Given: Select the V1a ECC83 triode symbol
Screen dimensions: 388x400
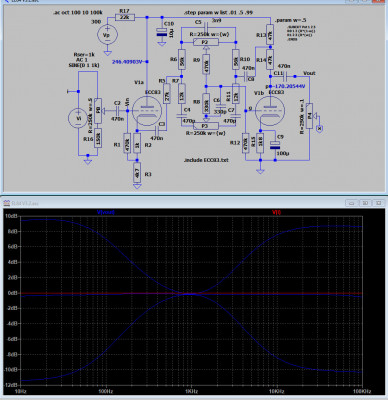Looking at the screenshot, I should click(147, 110).
